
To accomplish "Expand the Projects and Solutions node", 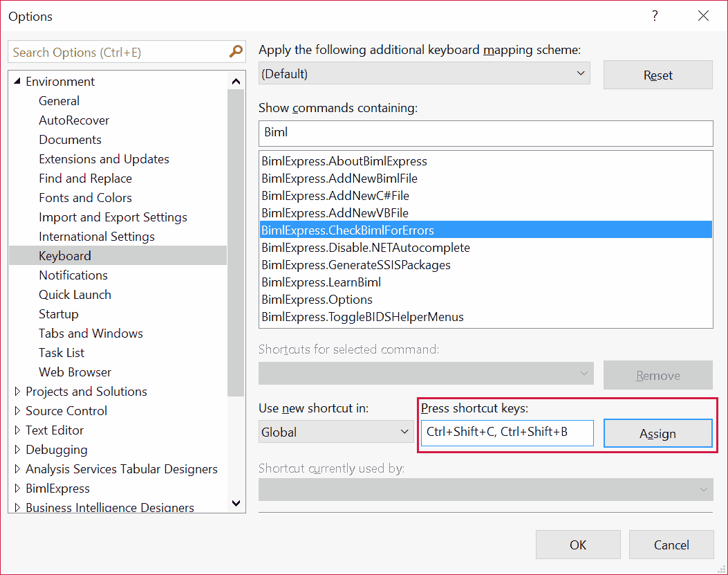I will pyautogui.click(x=17, y=391).
